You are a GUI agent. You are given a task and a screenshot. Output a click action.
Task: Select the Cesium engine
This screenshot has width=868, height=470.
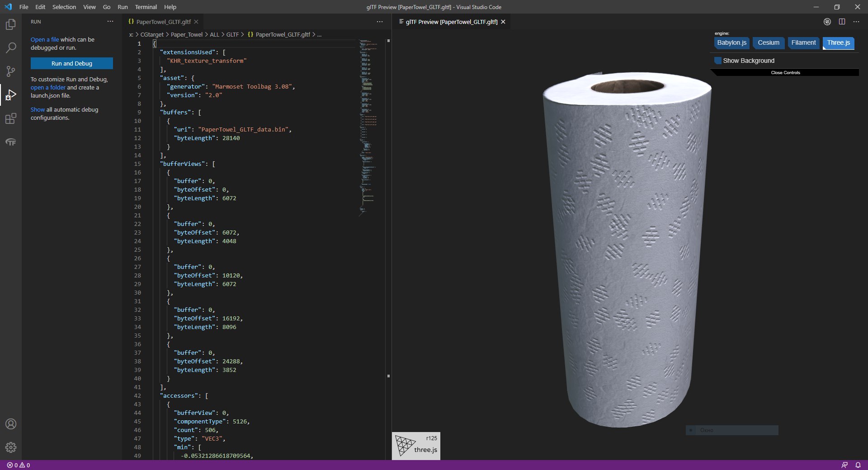coord(769,43)
